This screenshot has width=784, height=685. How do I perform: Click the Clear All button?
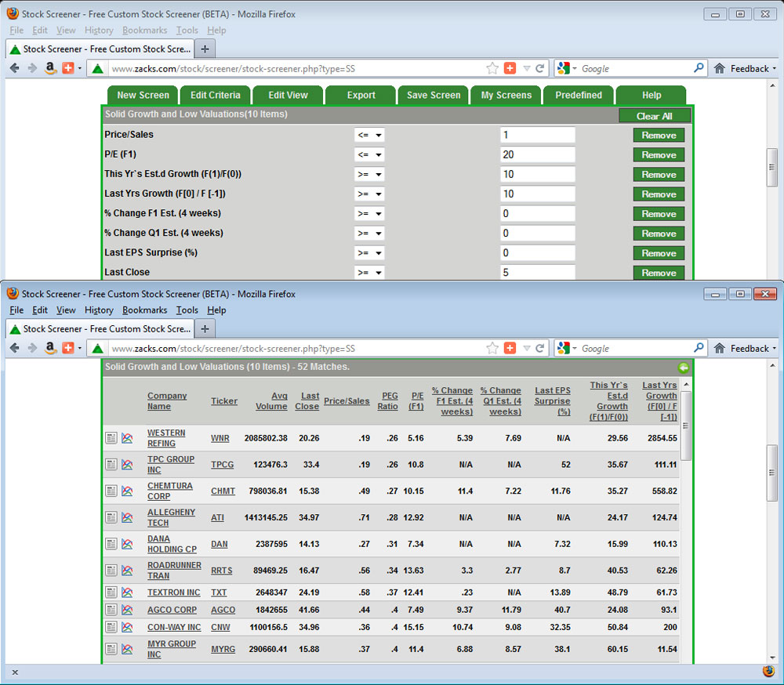click(655, 116)
